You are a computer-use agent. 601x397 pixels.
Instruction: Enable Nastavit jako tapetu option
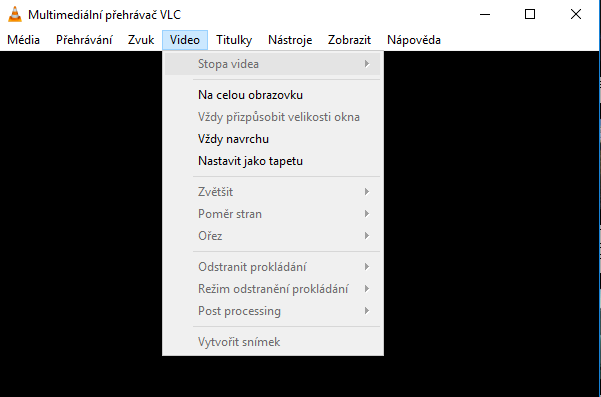tap(273, 161)
